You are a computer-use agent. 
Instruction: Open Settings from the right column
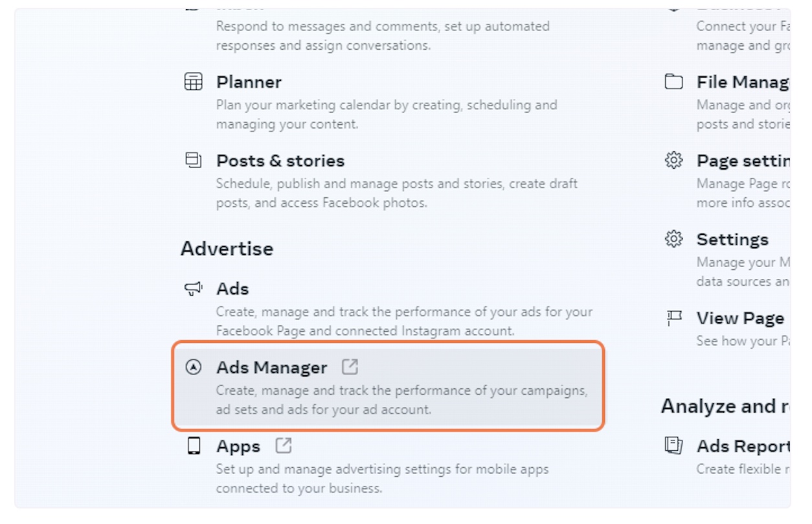[x=732, y=239]
